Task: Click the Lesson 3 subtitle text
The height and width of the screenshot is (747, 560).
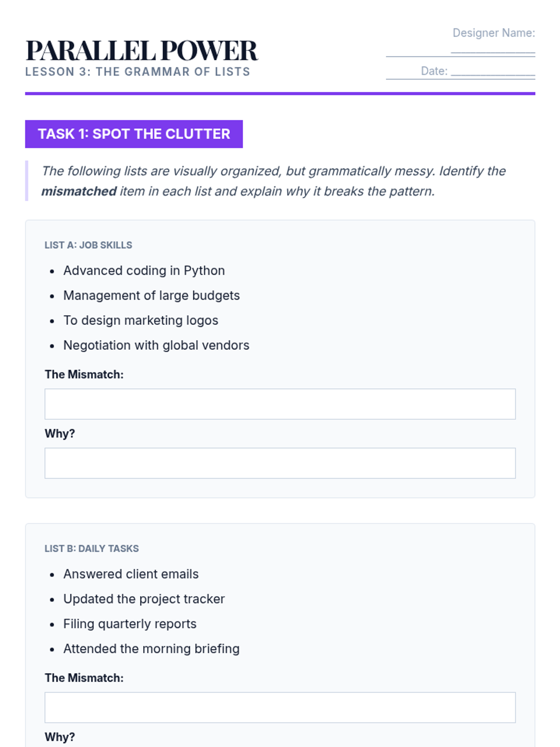Action: 138,72
